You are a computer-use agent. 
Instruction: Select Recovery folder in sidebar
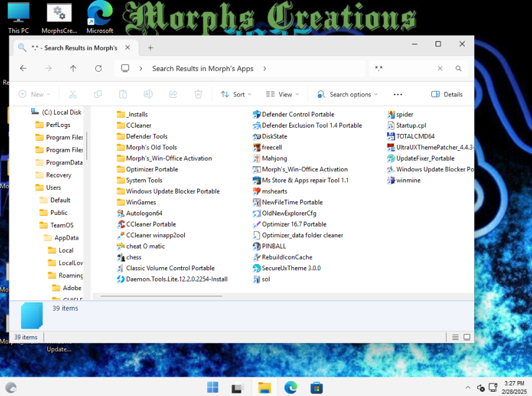pyautogui.click(x=54, y=175)
